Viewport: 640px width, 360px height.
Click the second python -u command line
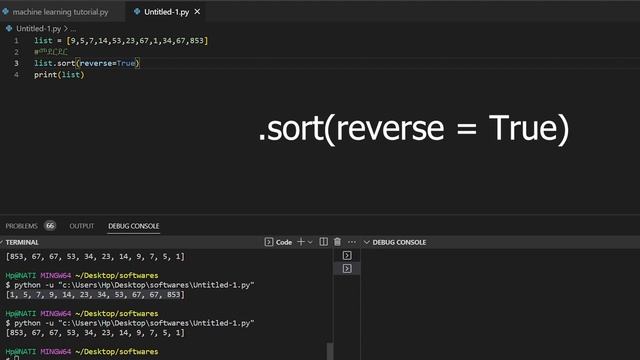point(130,323)
